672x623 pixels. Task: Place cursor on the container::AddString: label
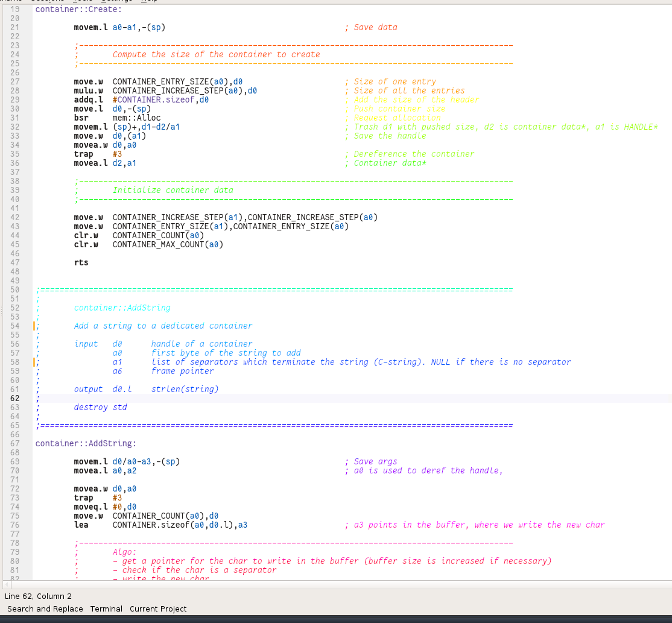tap(85, 443)
